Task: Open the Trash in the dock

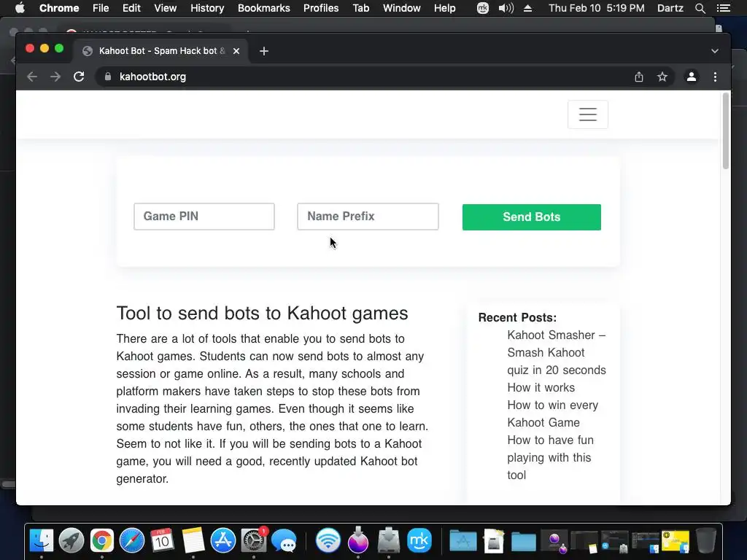Action: pyautogui.click(x=706, y=541)
